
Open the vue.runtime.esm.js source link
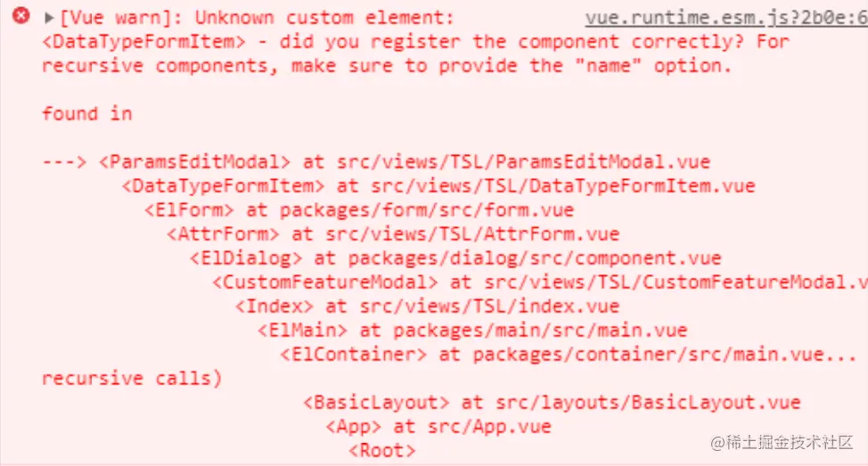pos(726,18)
